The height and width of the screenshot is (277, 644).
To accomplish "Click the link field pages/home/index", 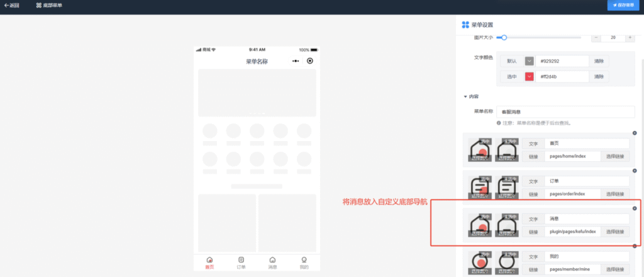I will (x=572, y=156).
